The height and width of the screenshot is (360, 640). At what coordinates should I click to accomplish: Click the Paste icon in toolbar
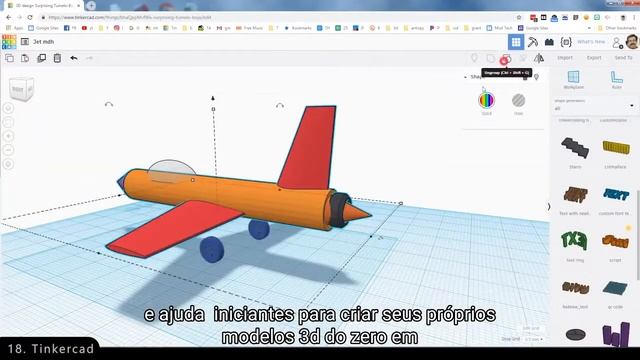click(25, 58)
